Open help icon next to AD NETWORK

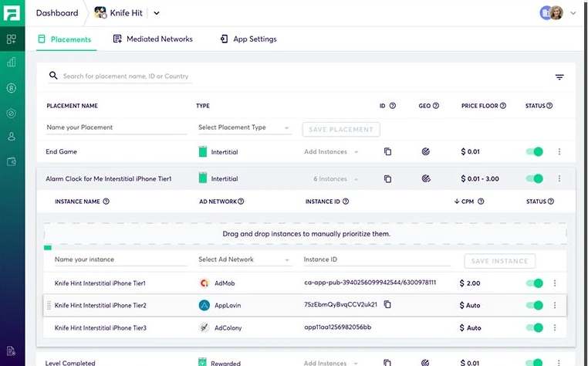pos(241,202)
